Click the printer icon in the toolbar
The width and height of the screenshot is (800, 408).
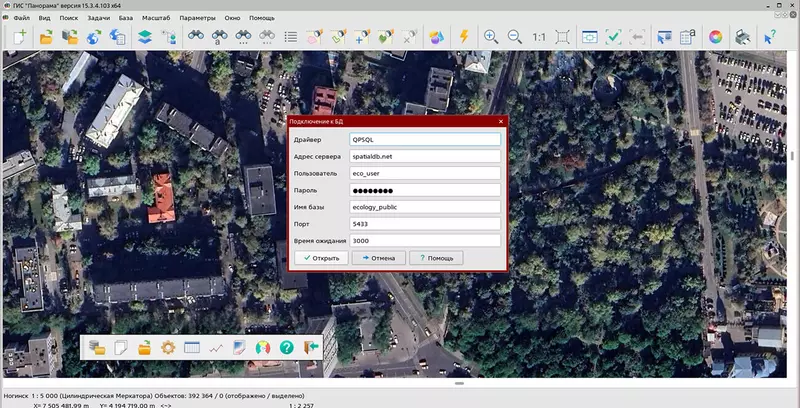[742, 37]
